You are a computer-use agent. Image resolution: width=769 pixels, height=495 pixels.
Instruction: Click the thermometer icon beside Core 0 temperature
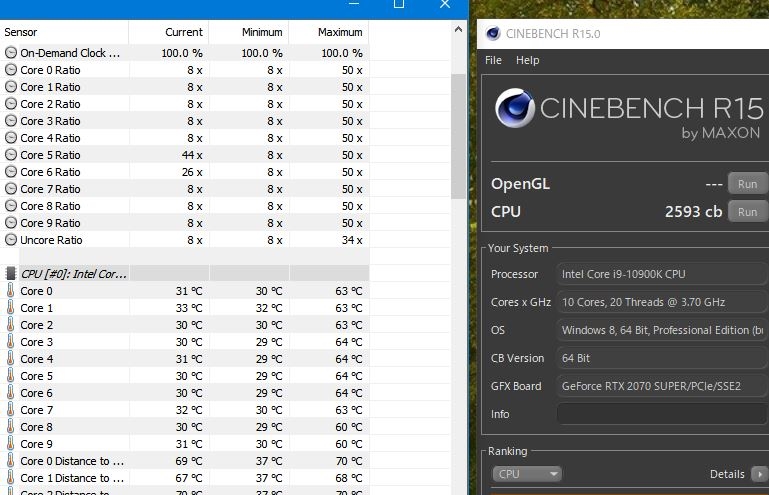[11, 291]
